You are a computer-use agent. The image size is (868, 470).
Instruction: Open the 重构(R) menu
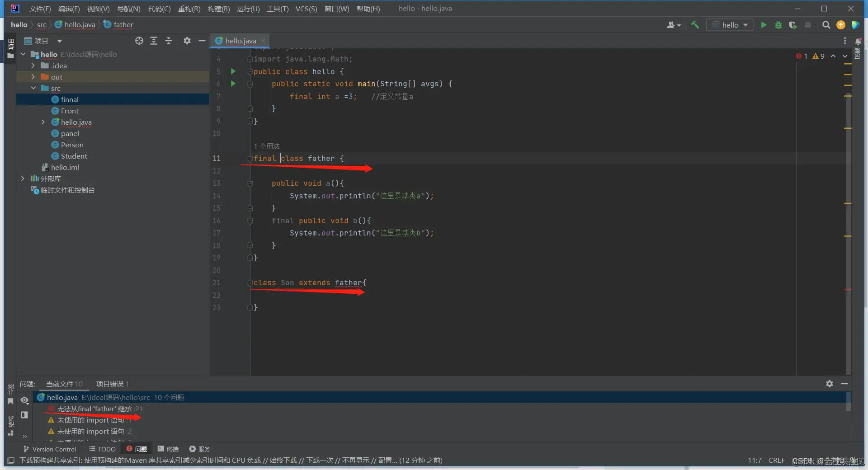click(189, 9)
